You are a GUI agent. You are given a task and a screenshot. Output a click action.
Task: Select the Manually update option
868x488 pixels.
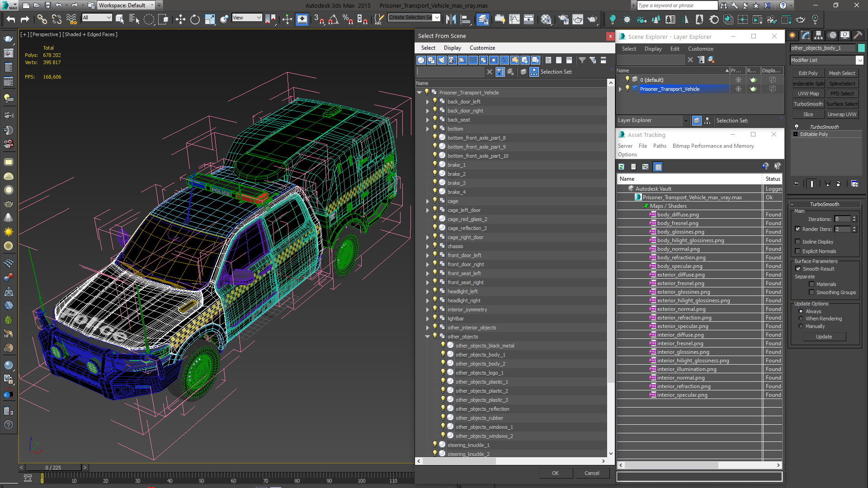coord(801,326)
